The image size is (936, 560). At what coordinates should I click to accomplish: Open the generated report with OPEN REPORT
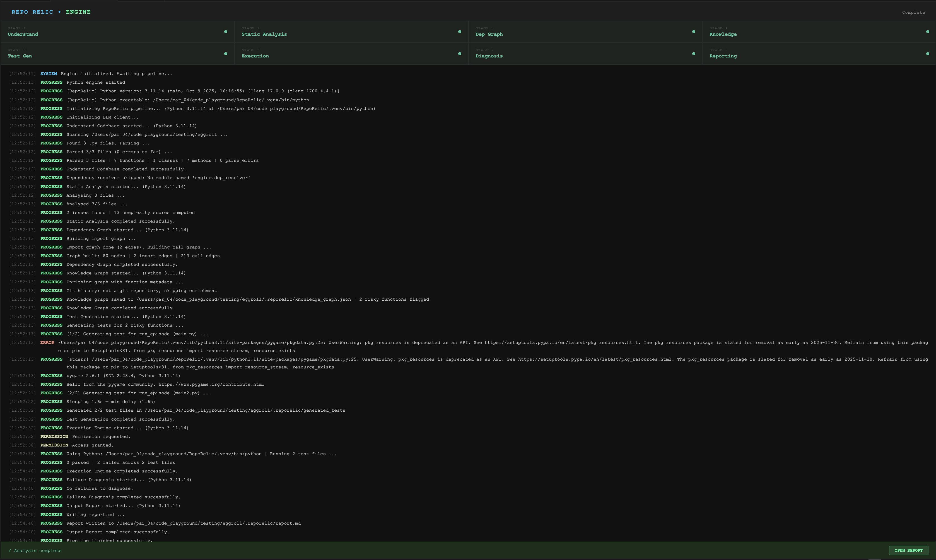click(908, 550)
